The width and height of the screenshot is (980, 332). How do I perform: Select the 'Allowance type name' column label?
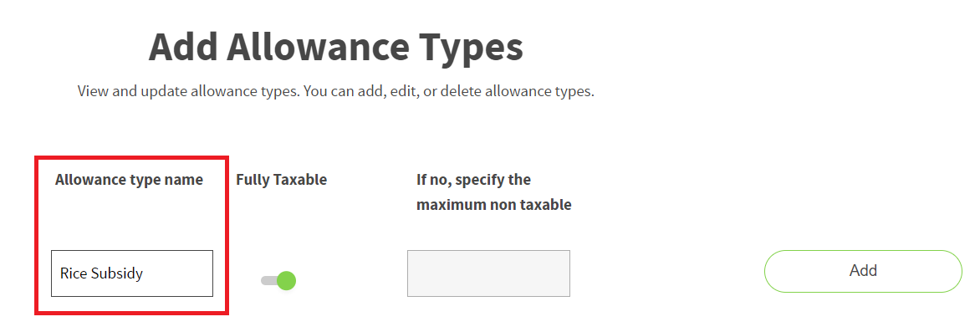[x=129, y=180]
